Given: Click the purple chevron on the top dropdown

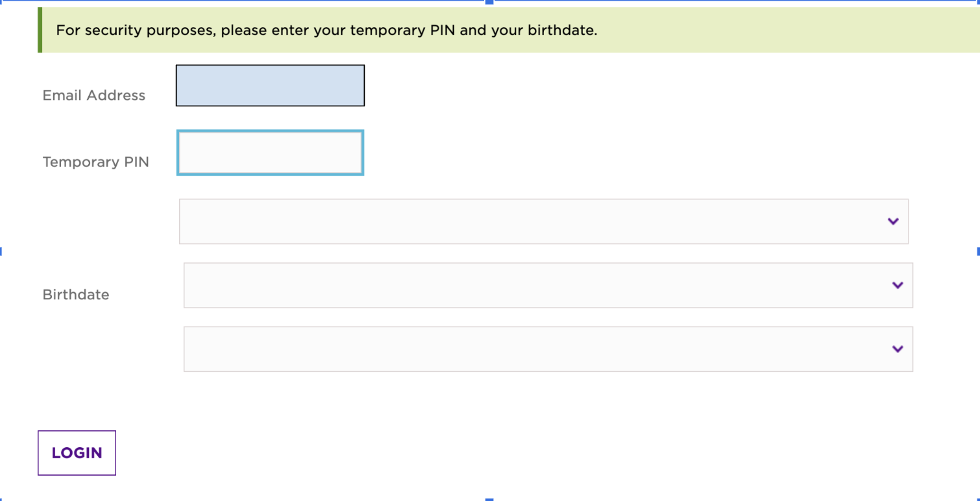Looking at the screenshot, I should (893, 221).
